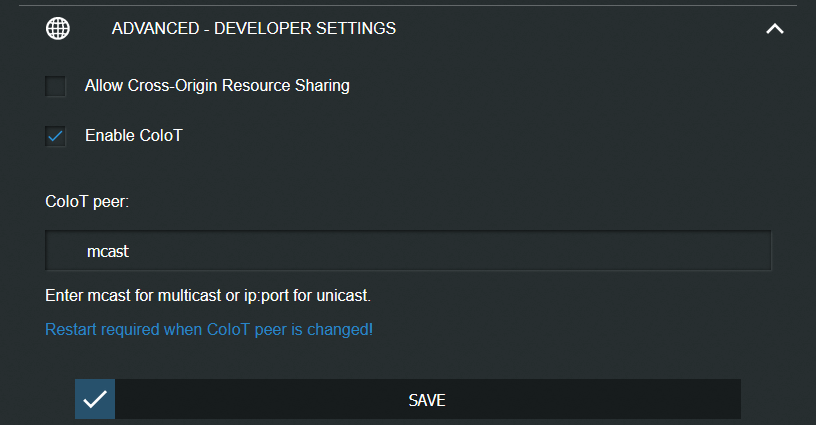Click the checkmark icon on Save bar
The height and width of the screenshot is (425, 816).
click(x=95, y=400)
